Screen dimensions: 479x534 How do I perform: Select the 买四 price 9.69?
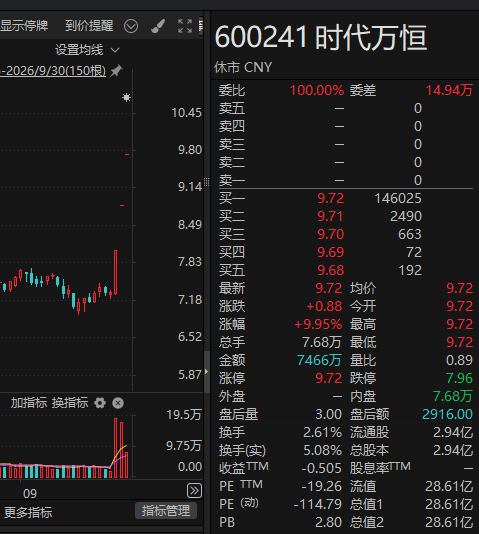click(331, 253)
